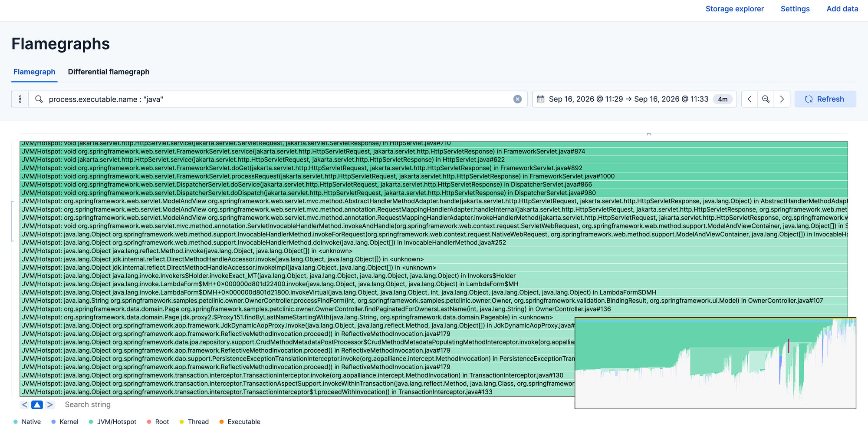Select the findPaginatedForOwnersLastName frame
This screenshot has width=868, height=434.
point(434,309)
